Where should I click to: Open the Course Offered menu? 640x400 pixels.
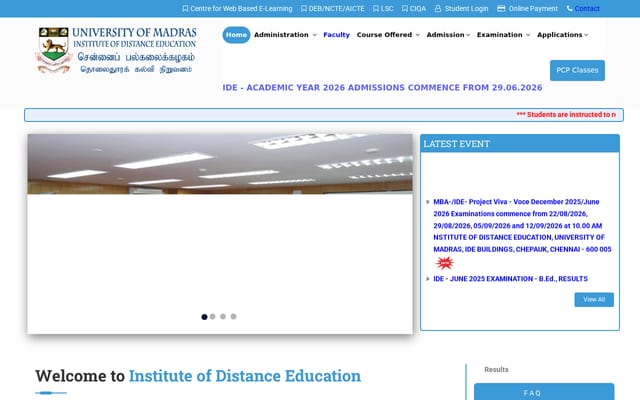click(x=384, y=35)
